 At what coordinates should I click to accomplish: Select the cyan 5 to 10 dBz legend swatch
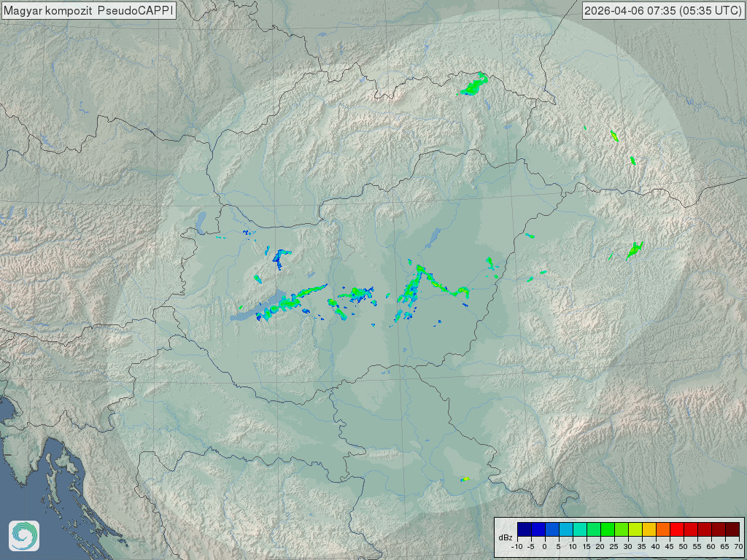coord(565,529)
